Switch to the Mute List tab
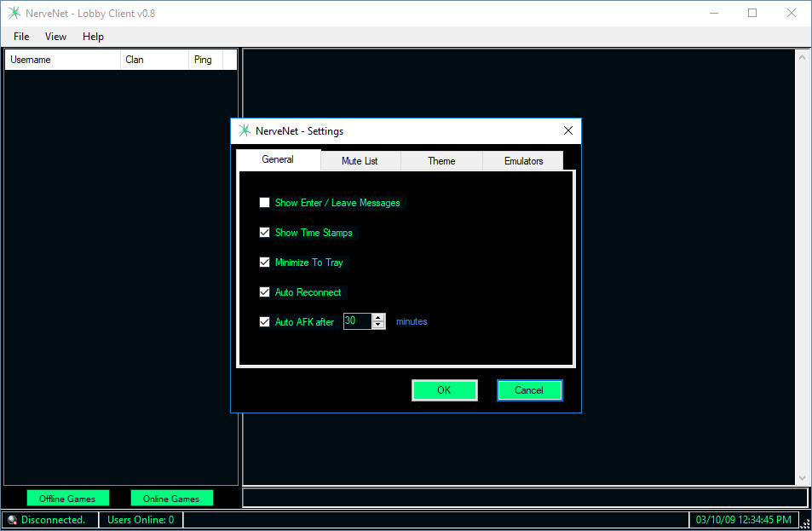This screenshot has width=812, height=531. pyautogui.click(x=360, y=161)
